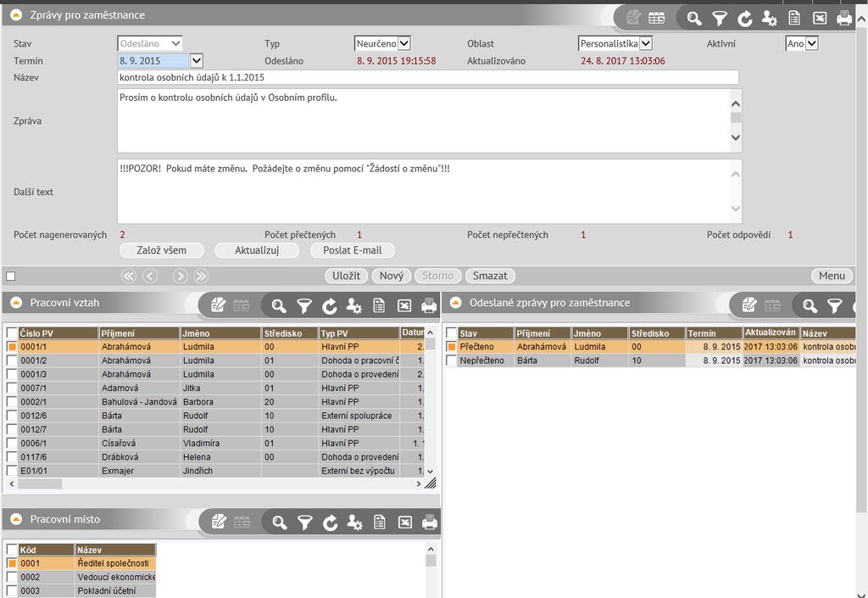868x598 pixels.
Task: Click filter funnel in Pracovní místo toolbar
Action: pyautogui.click(x=304, y=523)
